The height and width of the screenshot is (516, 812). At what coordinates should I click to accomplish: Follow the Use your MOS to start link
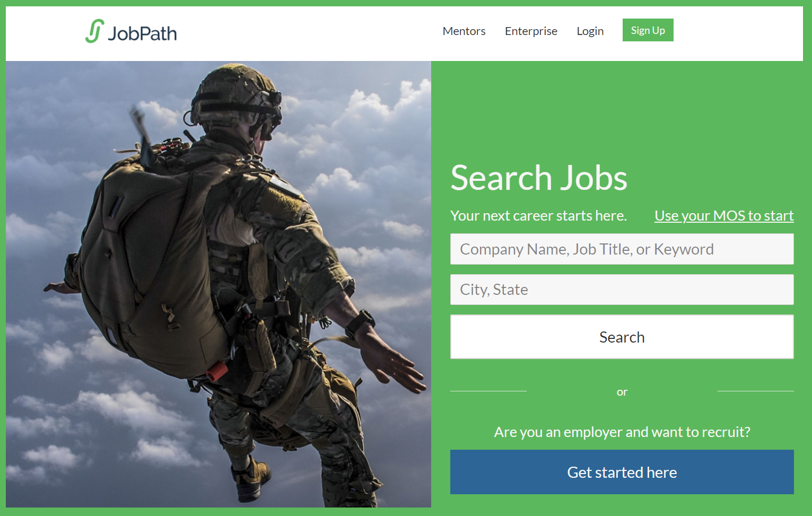coord(723,216)
